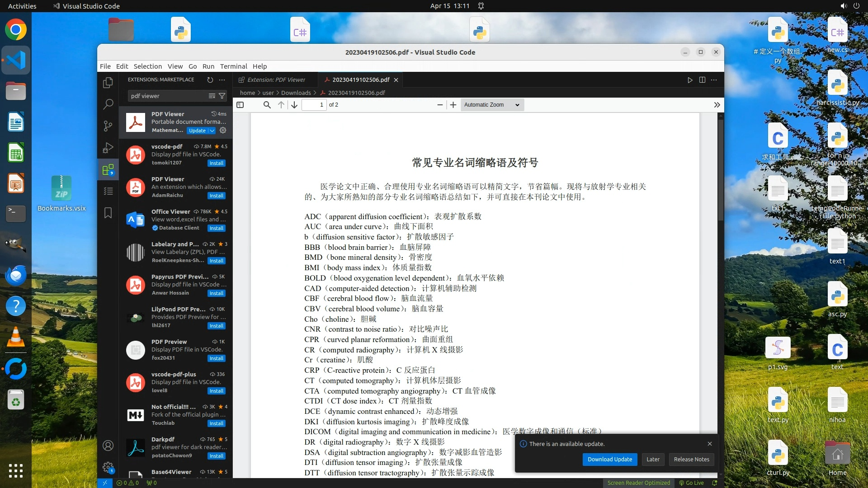Toggle split editor right layout
The image size is (868, 488).
(x=702, y=80)
